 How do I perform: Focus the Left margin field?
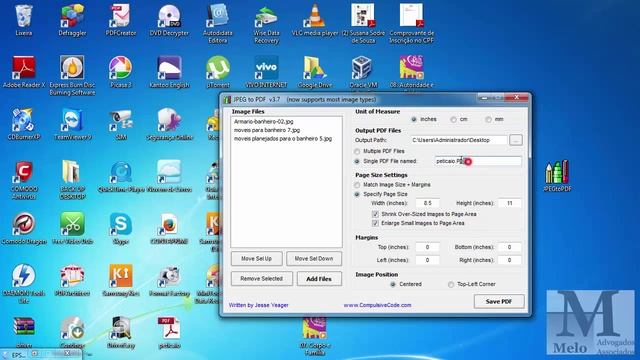427,260
